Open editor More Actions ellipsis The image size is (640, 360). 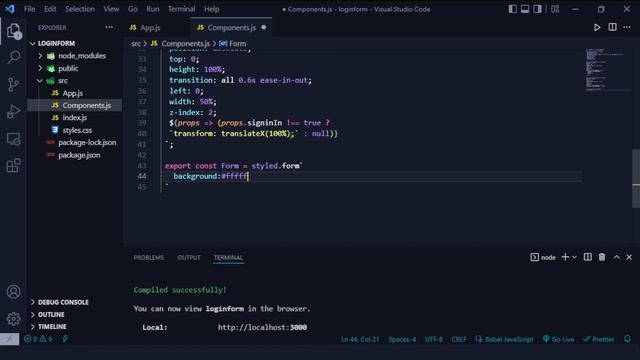[627, 27]
